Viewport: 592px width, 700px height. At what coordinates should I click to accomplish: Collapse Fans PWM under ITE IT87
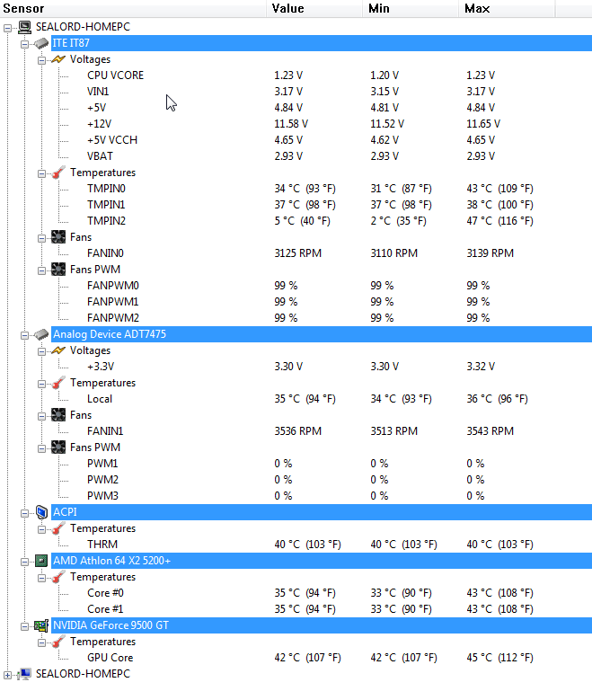point(41,270)
